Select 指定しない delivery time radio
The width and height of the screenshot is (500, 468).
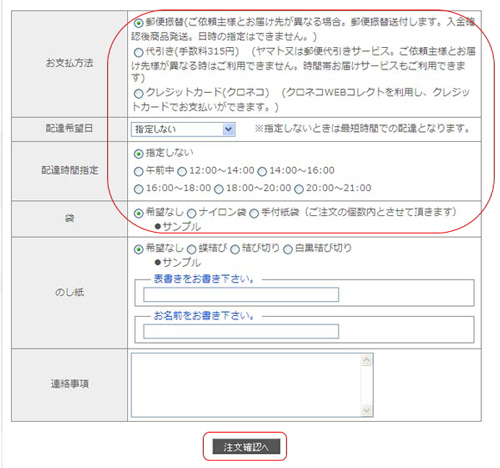(x=138, y=154)
